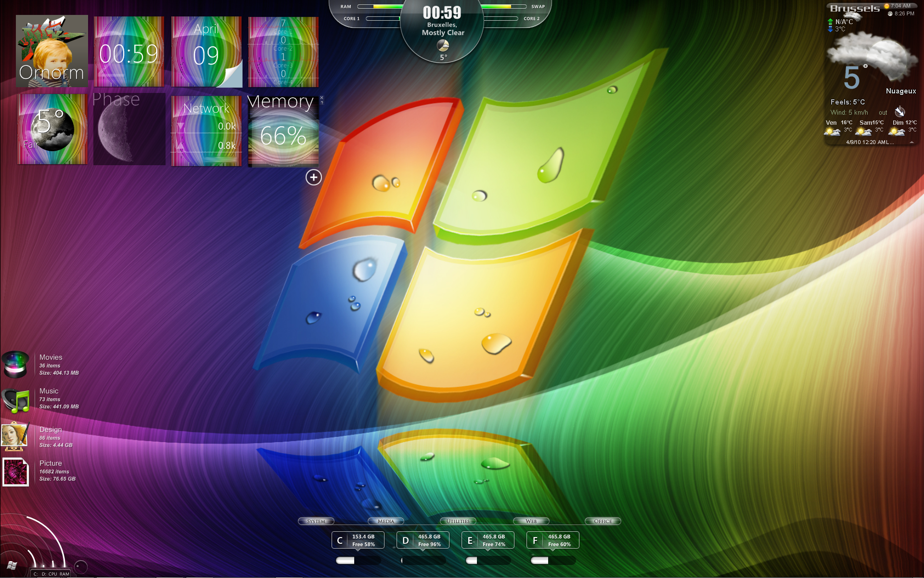Open the Media launcher tab
The width and height of the screenshot is (924, 578).
click(385, 521)
